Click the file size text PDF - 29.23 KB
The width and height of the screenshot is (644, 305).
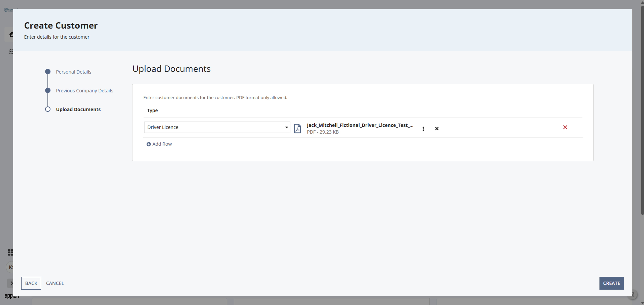(x=323, y=132)
